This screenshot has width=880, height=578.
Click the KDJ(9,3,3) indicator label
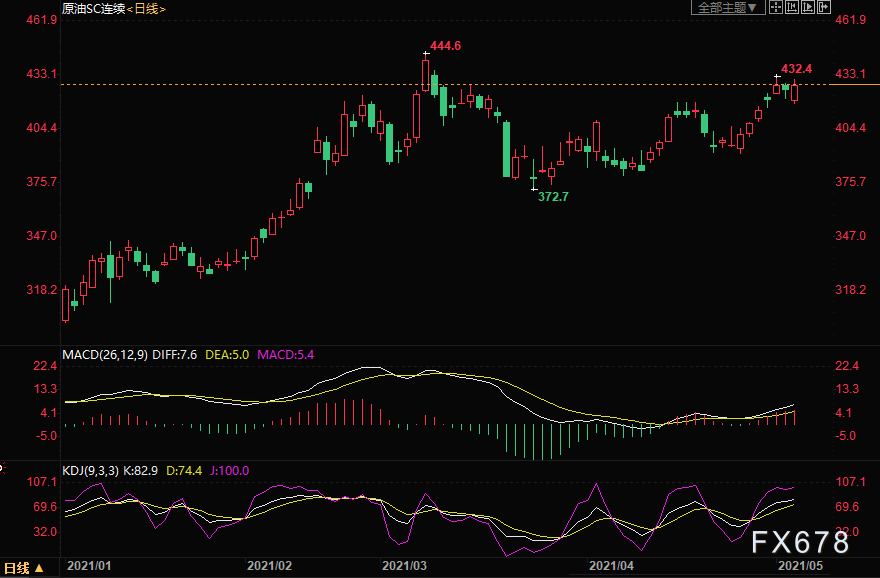pos(90,470)
